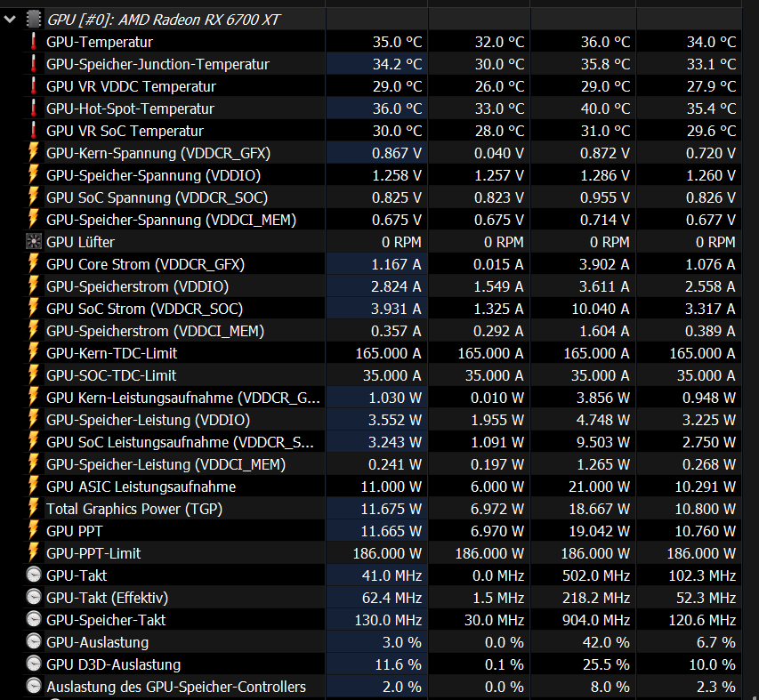759x700 pixels.
Task: Click thermometer icon beside GPU-Speicher-Junction-Temperatur
Action: pyautogui.click(x=34, y=64)
